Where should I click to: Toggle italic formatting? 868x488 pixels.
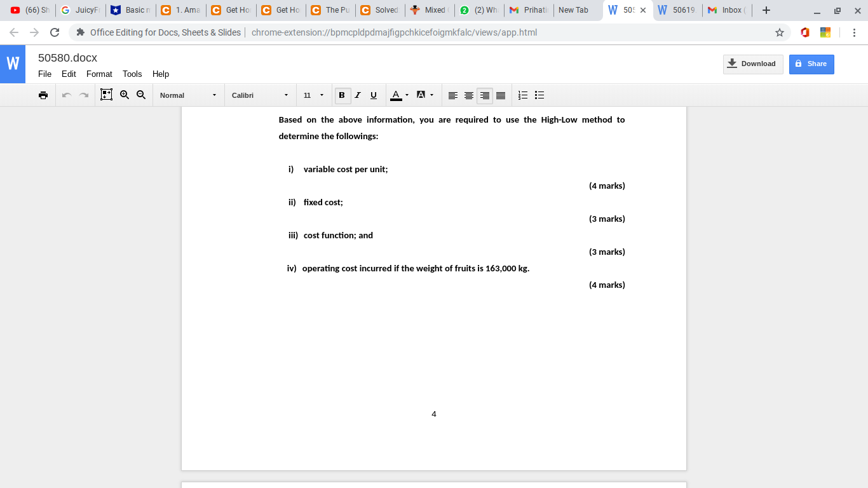coord(358,95)
